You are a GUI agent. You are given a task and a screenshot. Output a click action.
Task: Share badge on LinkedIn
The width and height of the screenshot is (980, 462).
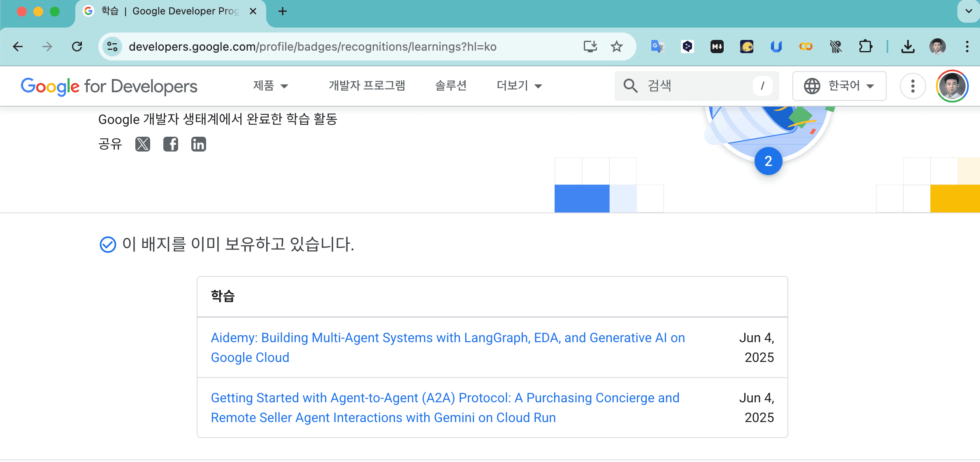point(199,144)
